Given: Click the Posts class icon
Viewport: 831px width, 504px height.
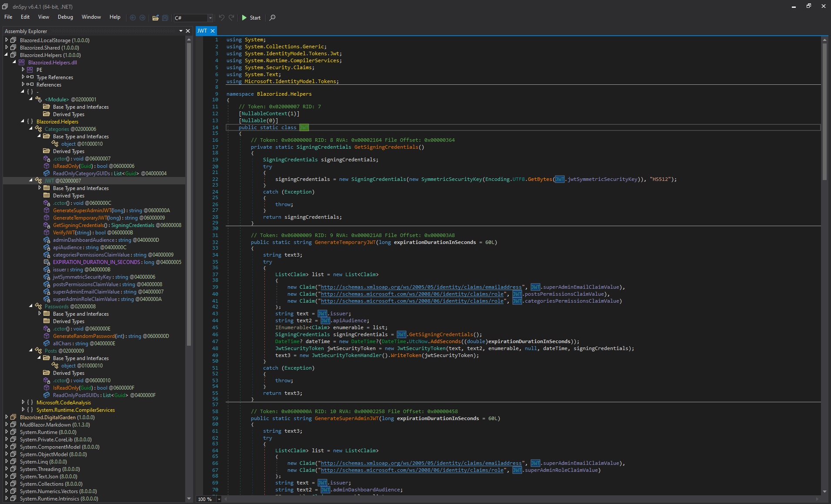Looking at the screenshot, I should 38,350.
